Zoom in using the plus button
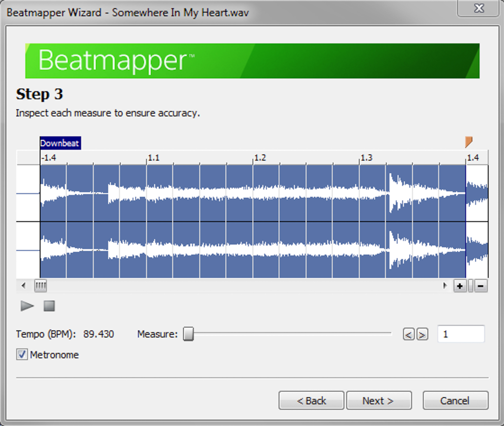The width and height of the screenshot is (504, 426). click(x=460, y=286)
